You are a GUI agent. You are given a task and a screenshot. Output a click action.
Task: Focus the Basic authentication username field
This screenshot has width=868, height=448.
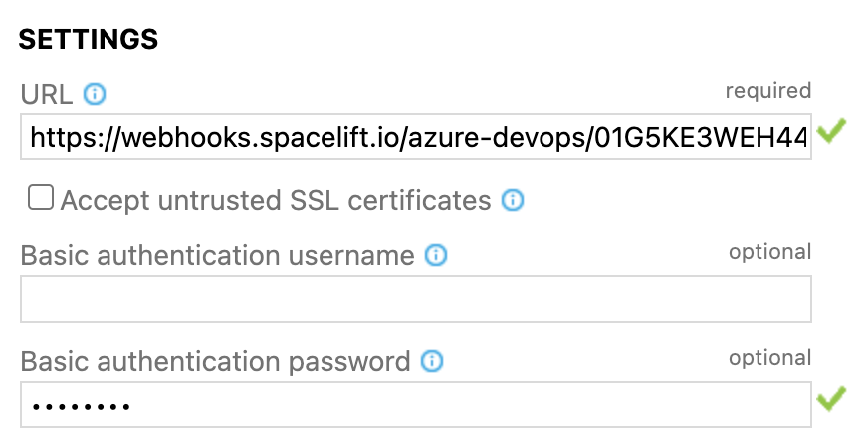coord(416,299)
